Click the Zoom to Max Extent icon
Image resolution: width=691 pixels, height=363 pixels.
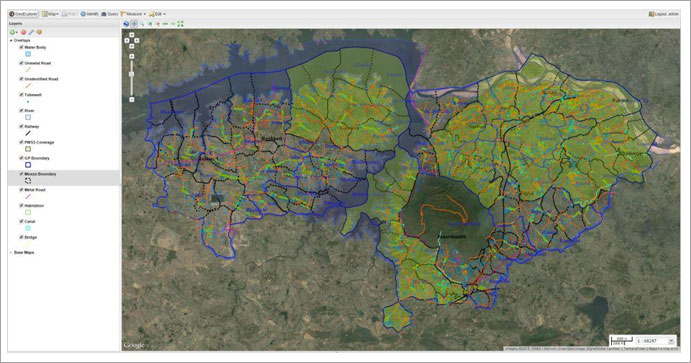click(x=180, y=24)
